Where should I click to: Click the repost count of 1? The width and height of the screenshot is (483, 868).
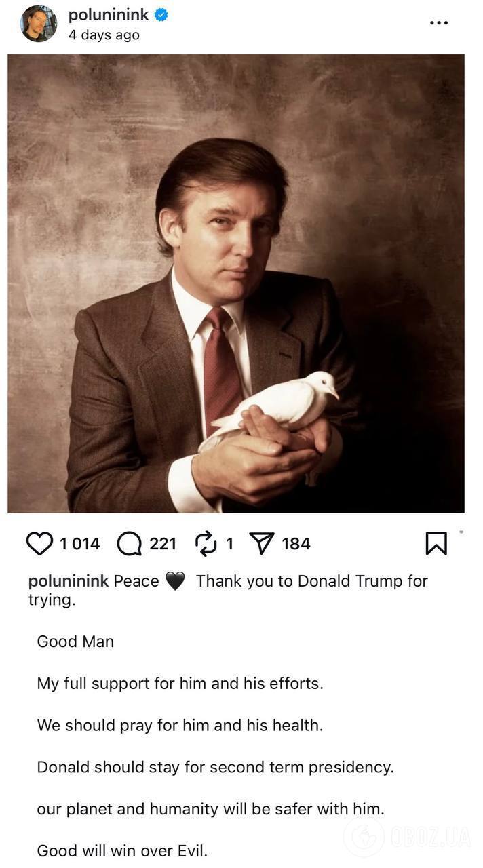229,544
